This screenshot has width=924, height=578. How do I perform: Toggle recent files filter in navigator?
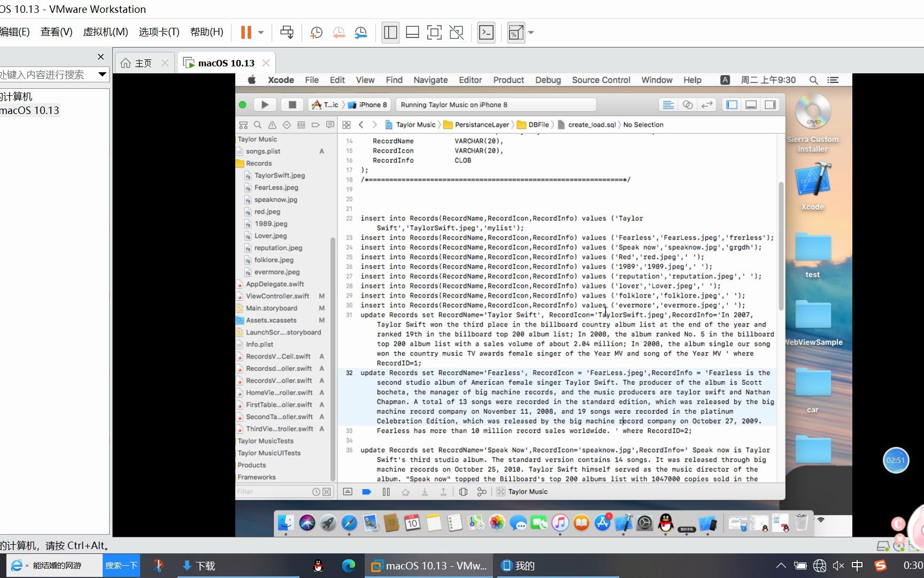pos(316,492)
